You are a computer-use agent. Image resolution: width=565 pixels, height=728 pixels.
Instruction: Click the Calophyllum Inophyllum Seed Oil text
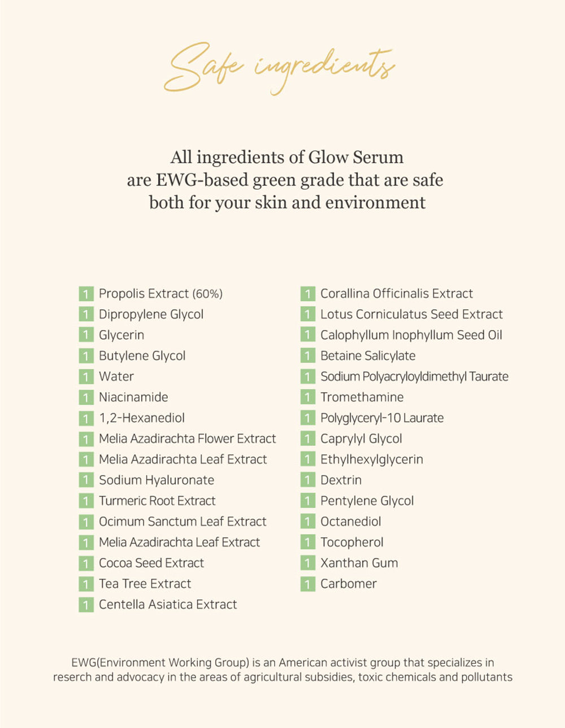411,335
